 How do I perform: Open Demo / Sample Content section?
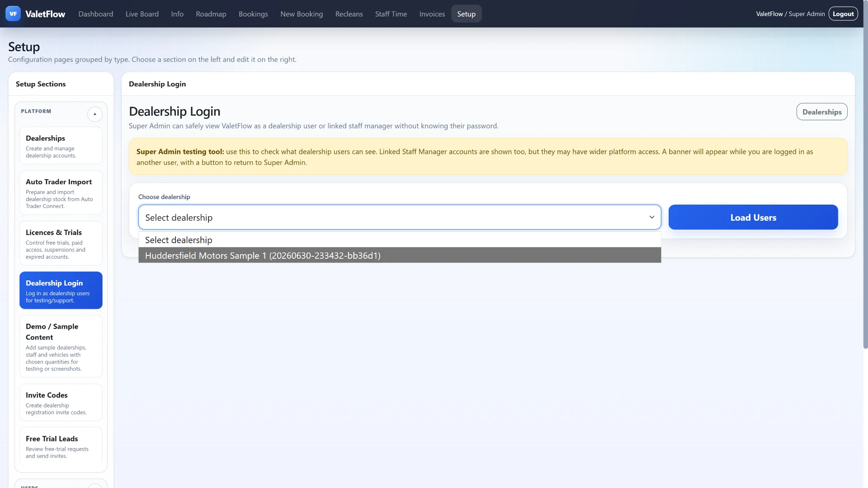[61, 347]
